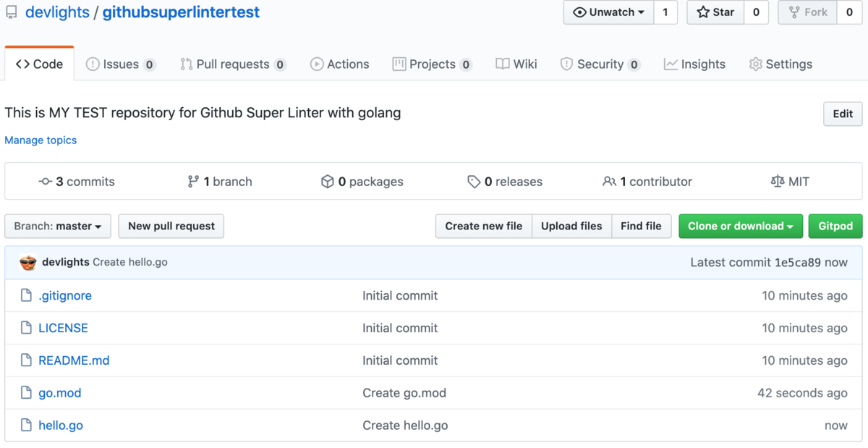Open the devlights owner link in header

tap(57, 12)
